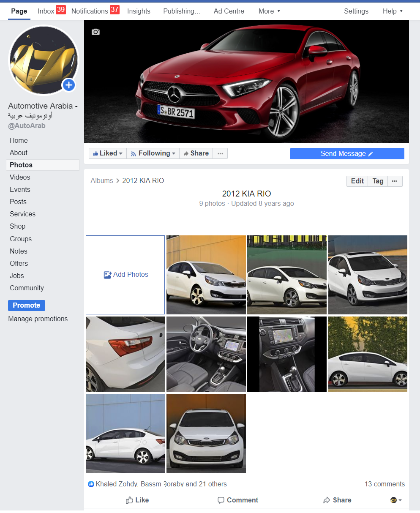This screenshot has width=420, height=513.
Task: Open the Ad Centre tab
Action: point(229,11)
